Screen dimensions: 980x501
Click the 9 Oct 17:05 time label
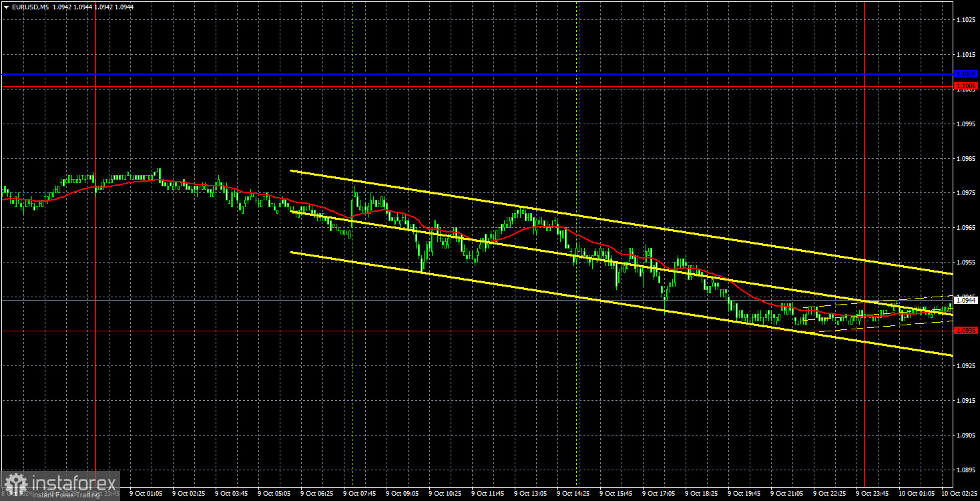click(x=659, y=494)
